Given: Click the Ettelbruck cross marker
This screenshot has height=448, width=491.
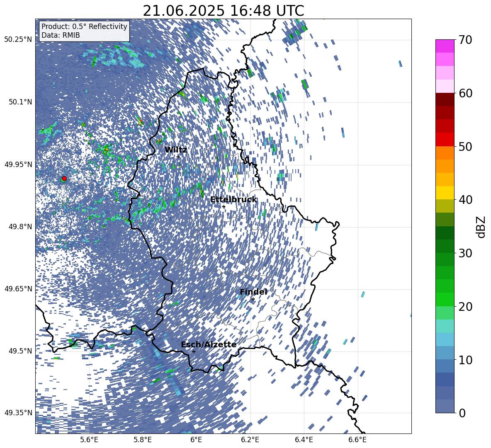Looking at the screenshot, I should coord(224,207).
